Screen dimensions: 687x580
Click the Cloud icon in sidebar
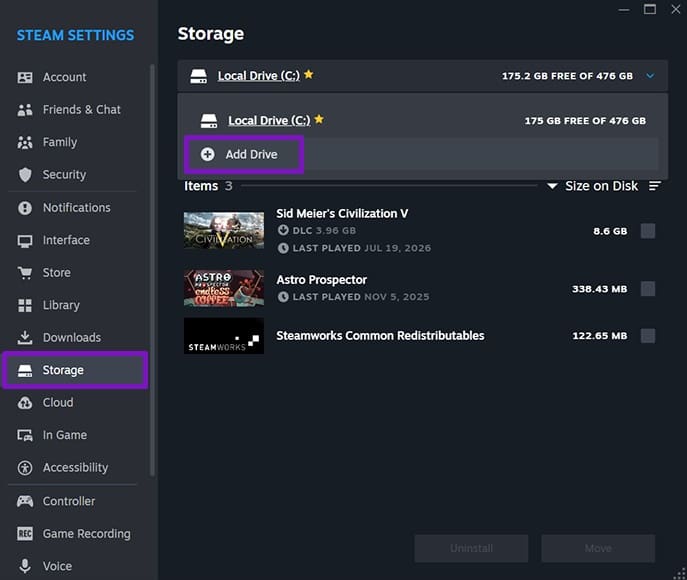click(x=25, y=403)
